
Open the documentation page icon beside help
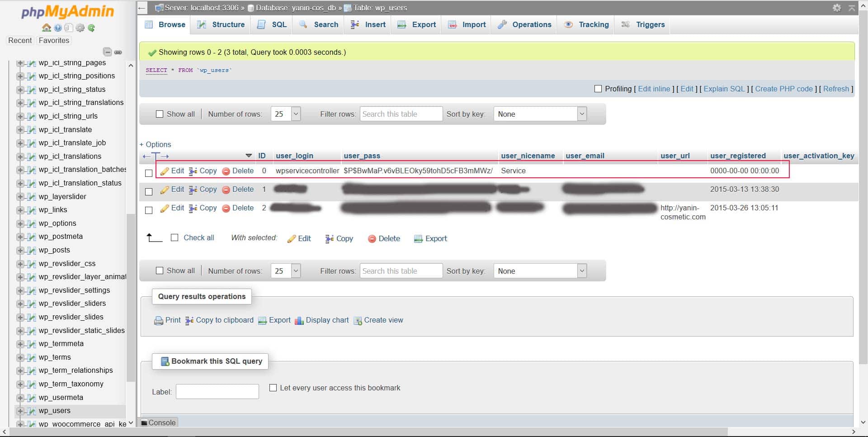[x=69, y=28]
